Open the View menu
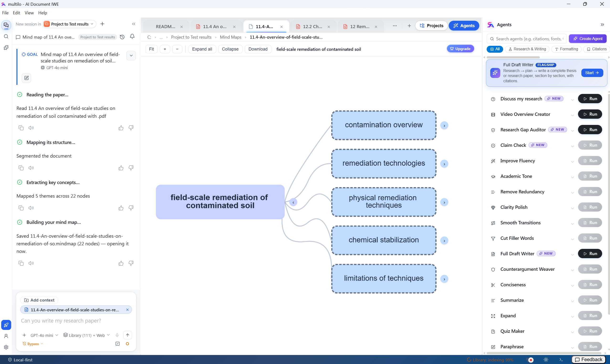This screenshot has height=364, width=610. point(29,13)
